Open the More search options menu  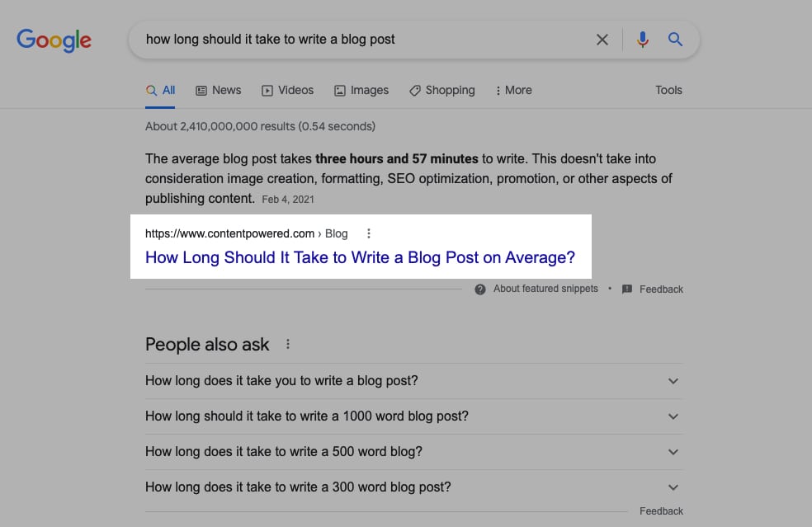pos(513,91)
